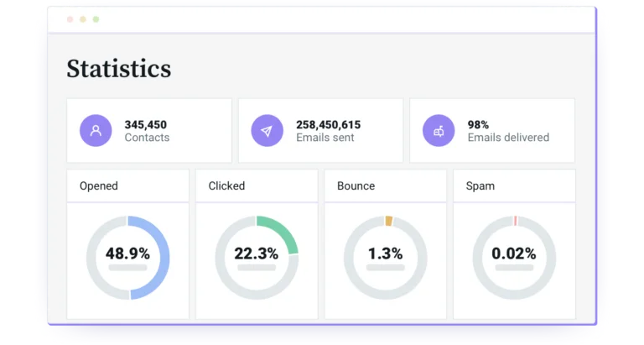Image resolution: width=644 pixels, height=345 pixels.
Task: Click the red Spam chart segment
Action: click(x=516, y=221)
